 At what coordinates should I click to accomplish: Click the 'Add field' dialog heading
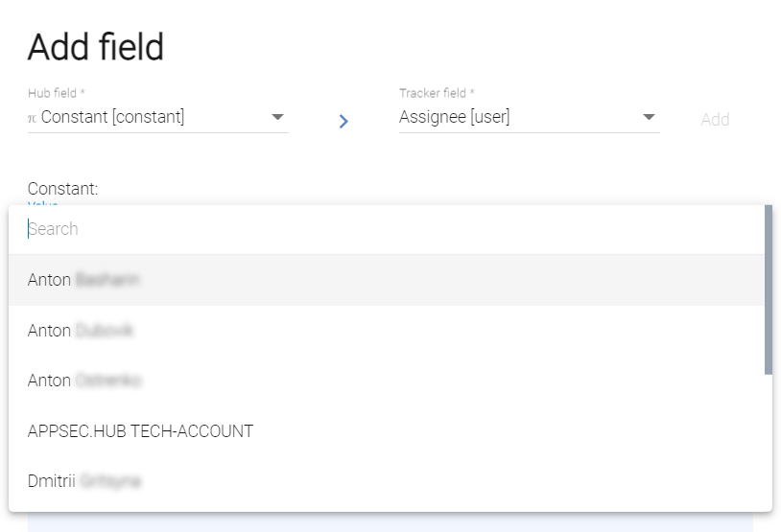pos(96,47)
